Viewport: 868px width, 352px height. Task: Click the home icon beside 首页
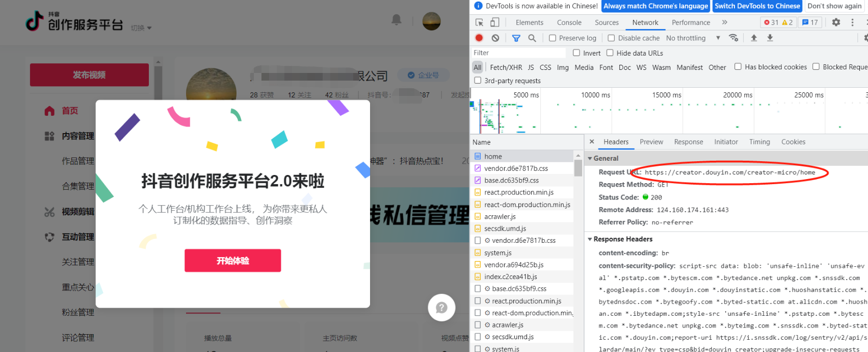pyautogui.click(x=49, y=111)
